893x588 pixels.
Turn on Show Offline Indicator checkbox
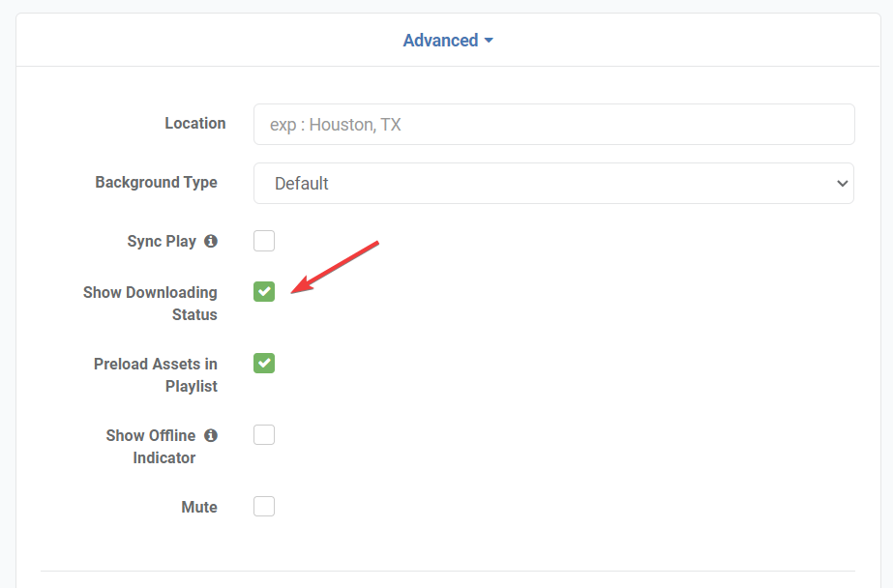pos(264,435)
